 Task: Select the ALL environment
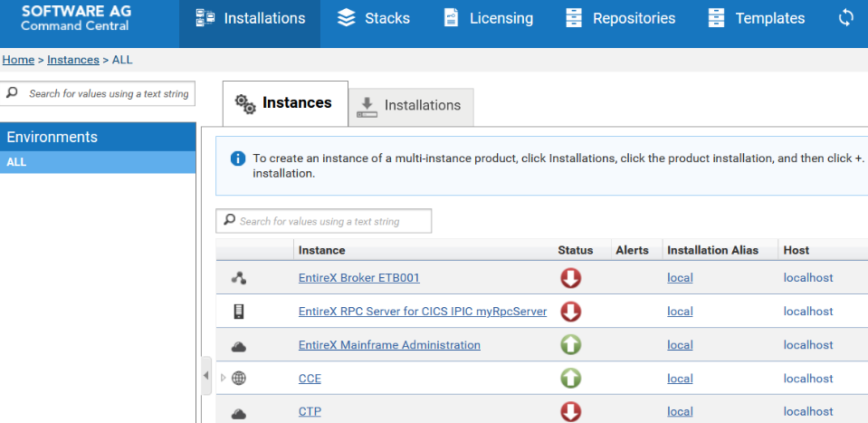98,162
